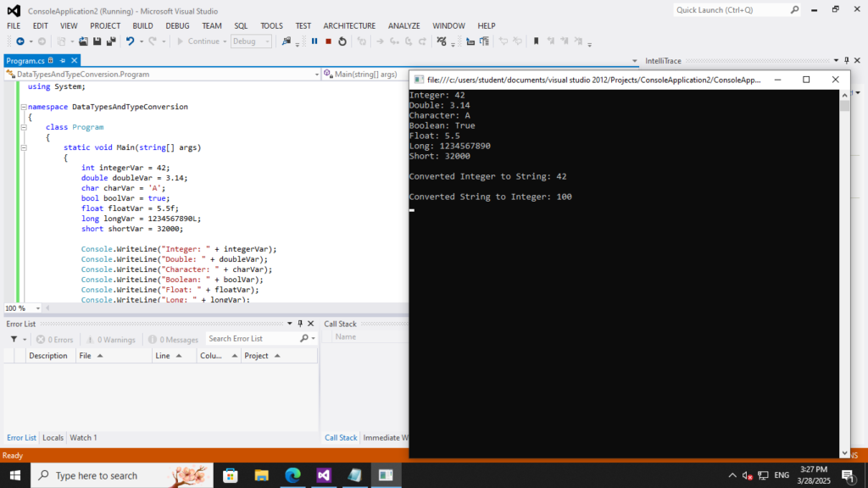Toggle the 0 Messages filter

[x=173, y=339]
